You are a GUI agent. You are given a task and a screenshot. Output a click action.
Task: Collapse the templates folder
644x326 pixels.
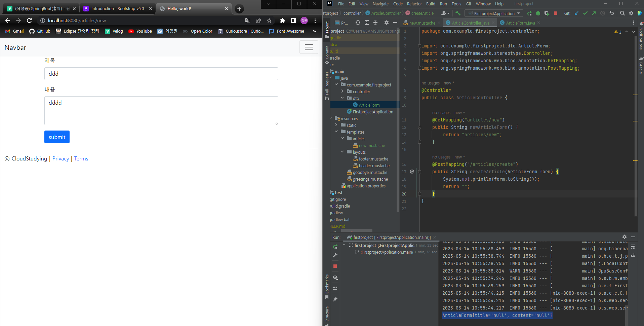[x=336, y=132]
